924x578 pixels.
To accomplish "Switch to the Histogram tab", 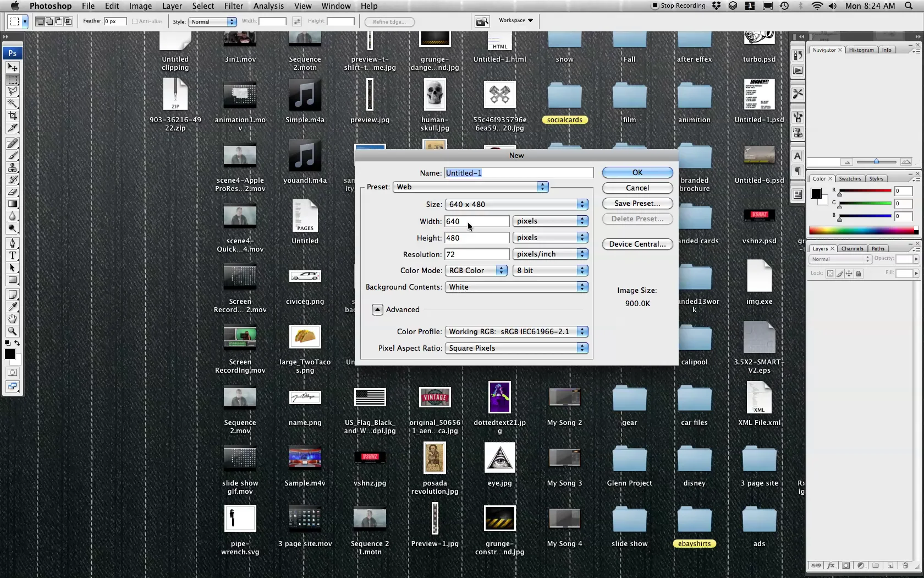I will click(861, 50).
